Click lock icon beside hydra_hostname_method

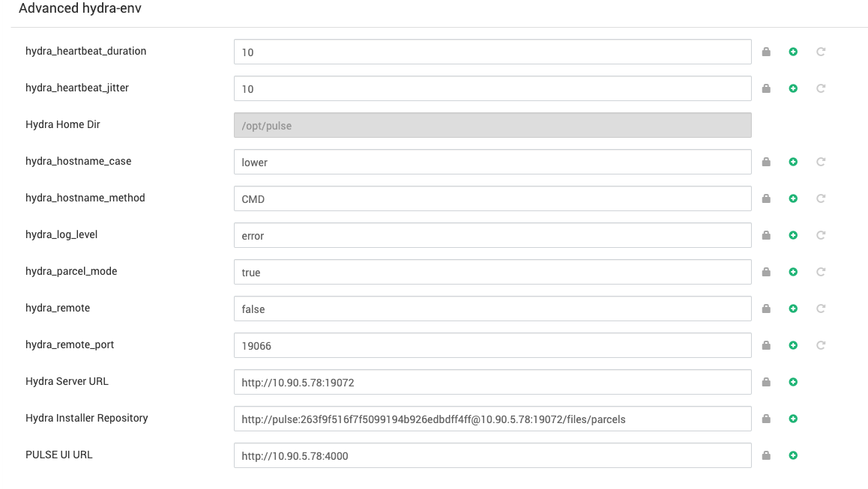(x=766, y=198)
